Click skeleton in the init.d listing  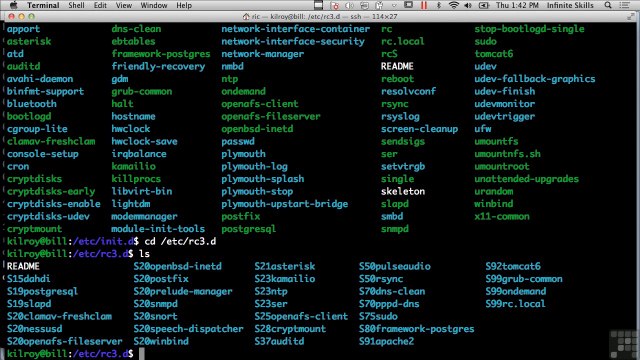pyautogui.click(x=403, y=191)
